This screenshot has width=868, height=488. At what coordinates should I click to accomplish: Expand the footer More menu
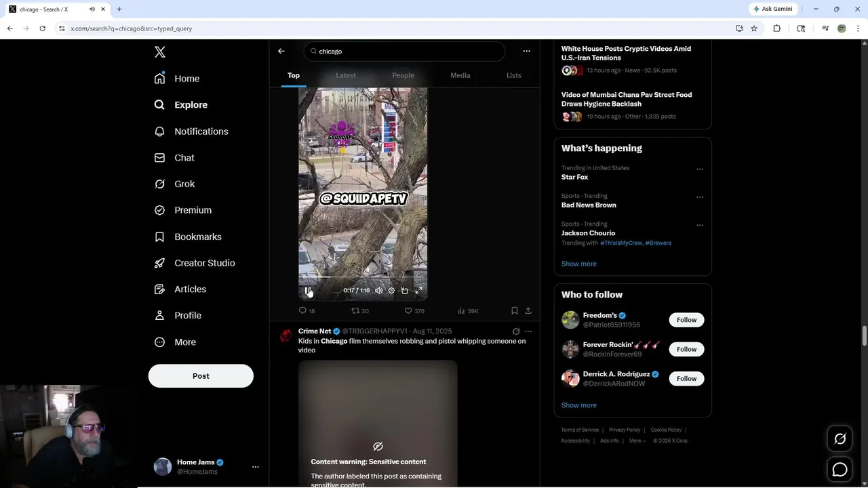pyautogui.click(x=637, y=441)
